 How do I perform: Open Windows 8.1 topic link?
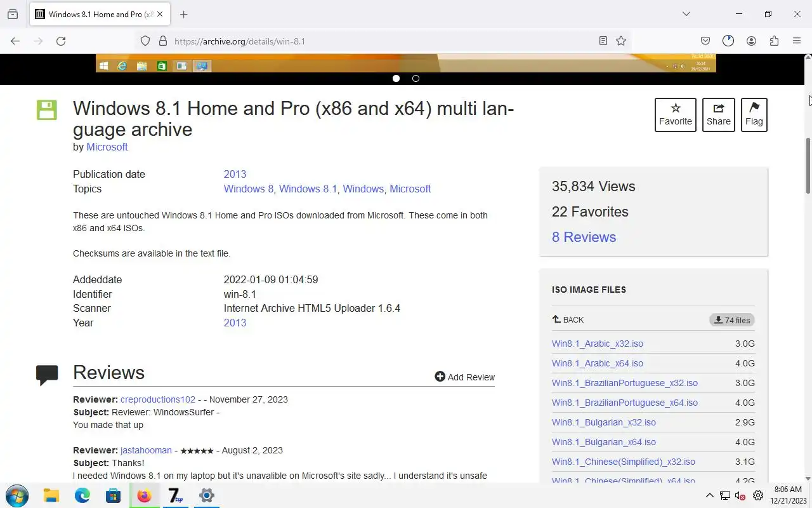[x=308, y=189]
